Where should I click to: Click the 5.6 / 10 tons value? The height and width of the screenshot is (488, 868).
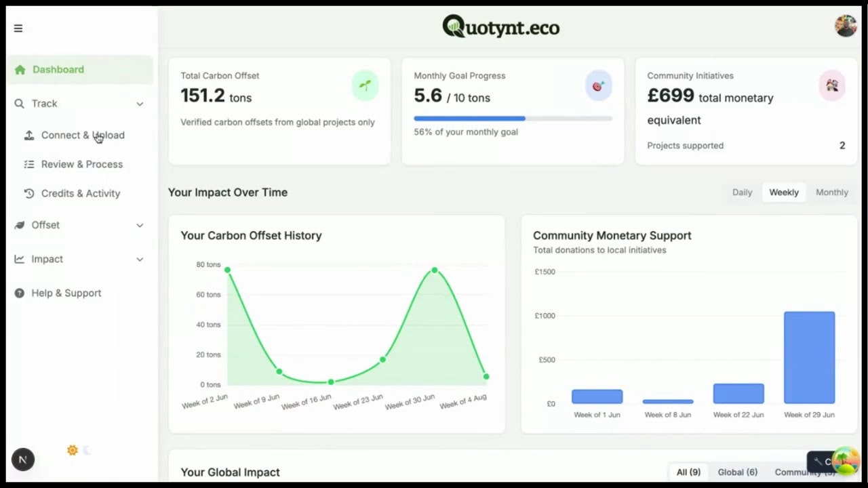[x=452, y=97]
